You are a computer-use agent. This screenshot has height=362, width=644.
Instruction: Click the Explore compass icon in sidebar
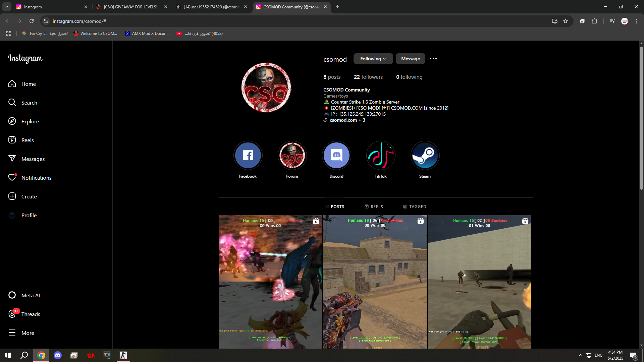(12, 121)
